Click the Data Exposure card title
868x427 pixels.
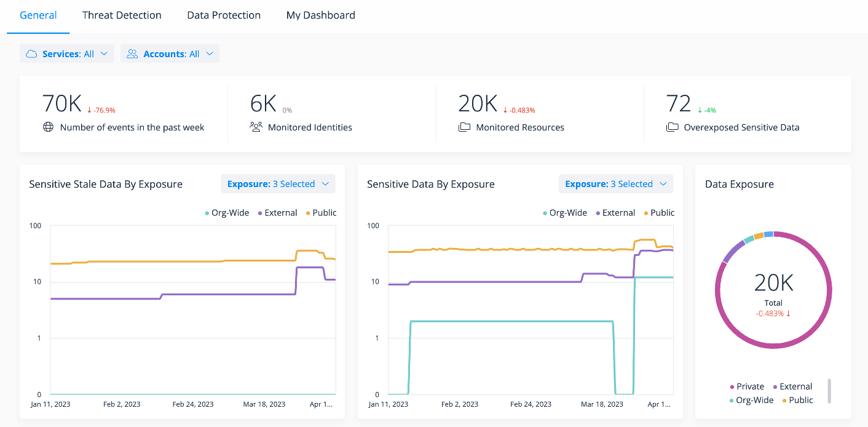[x=739, y=184]
